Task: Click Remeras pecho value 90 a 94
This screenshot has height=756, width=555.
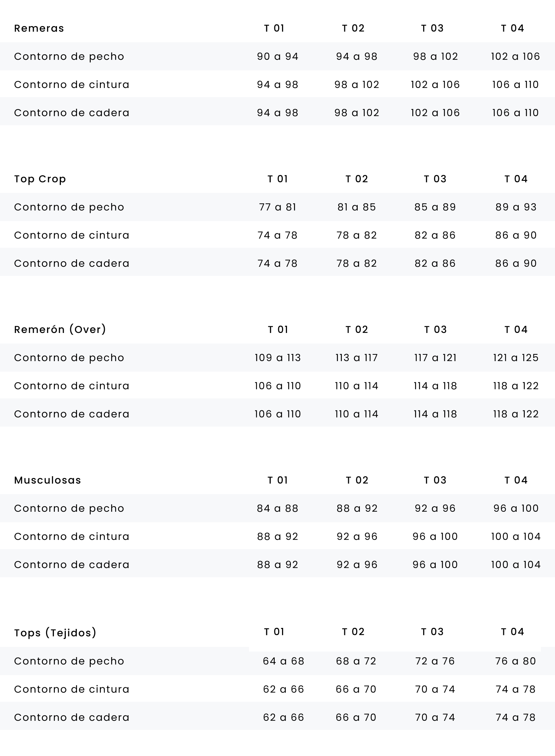Action: (277, 56)
